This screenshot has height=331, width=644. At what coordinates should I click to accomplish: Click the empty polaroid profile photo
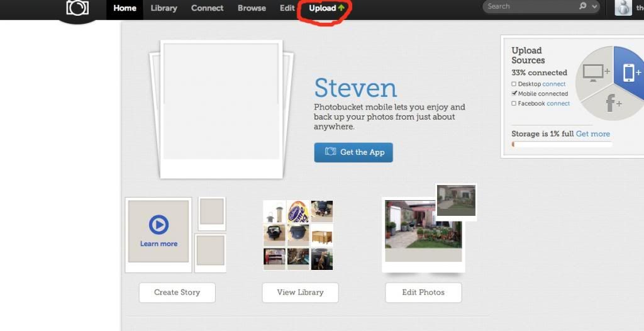pos(221,109)
